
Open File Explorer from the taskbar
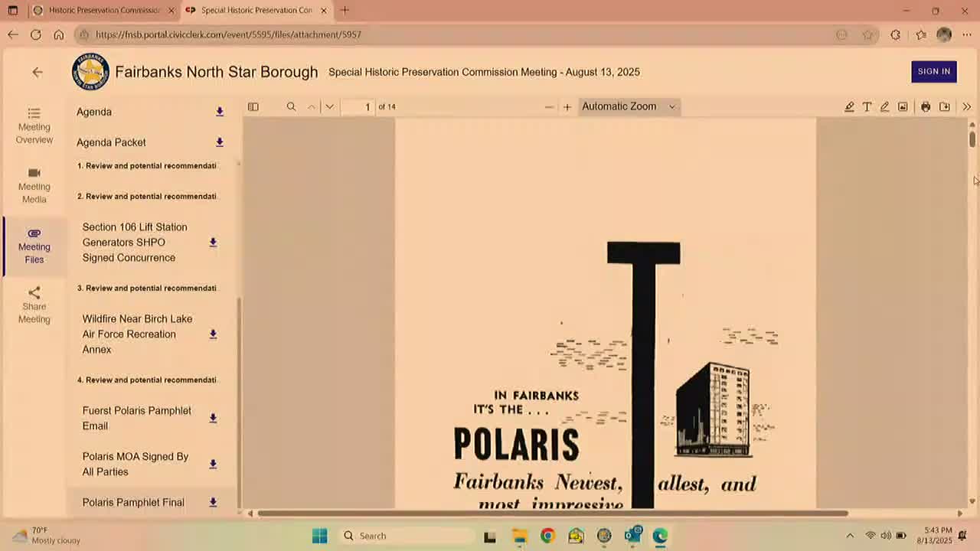pyautogui.click(x=519, y=536)
